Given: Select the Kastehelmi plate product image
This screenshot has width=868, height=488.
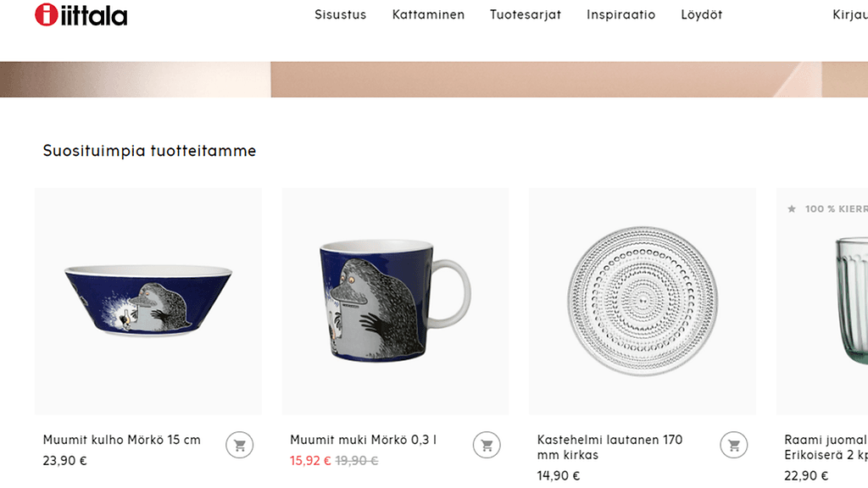Looking at the screenshot, I should pos(643,302).
